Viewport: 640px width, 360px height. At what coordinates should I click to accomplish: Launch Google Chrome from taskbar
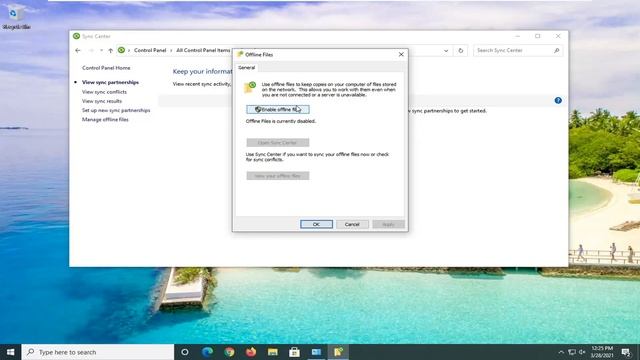point(229,352)
